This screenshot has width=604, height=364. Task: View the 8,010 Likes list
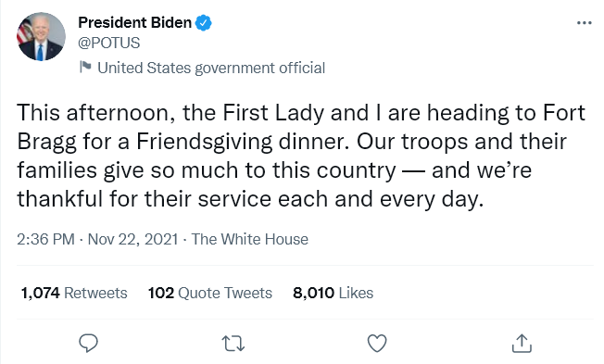point(333,293)
